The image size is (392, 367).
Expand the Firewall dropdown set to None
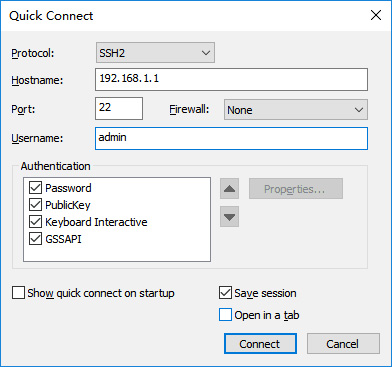tap(296, 110)
